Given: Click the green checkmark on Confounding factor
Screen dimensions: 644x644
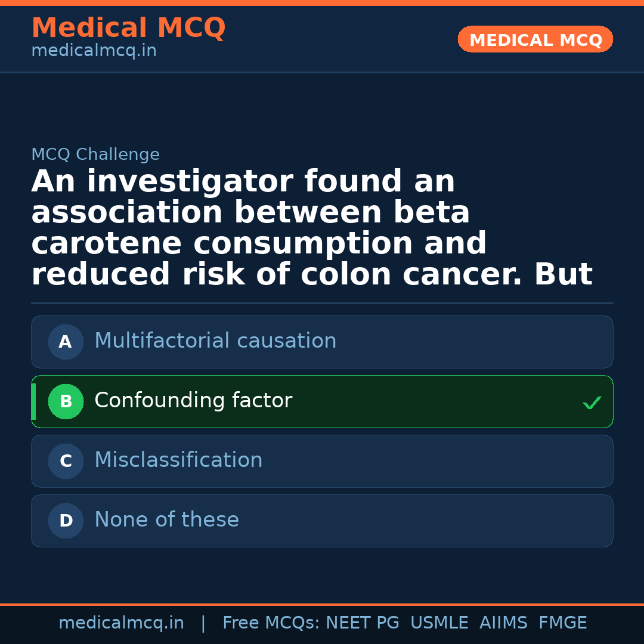Looking at the screenshot, I should 592,403.
